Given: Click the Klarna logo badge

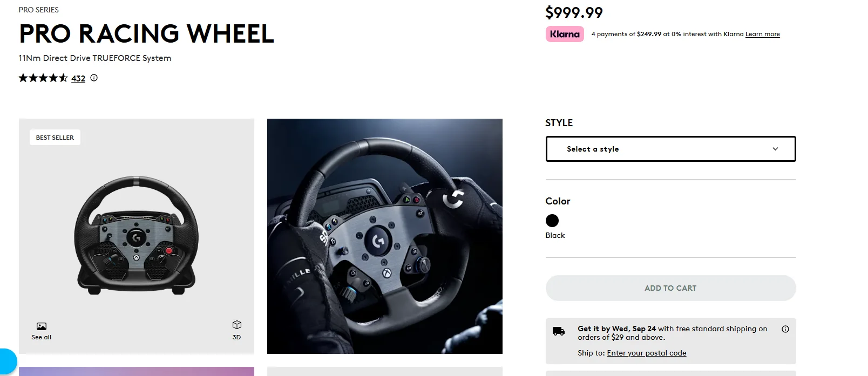Looking at the screenshot, I should (x=565, y=34).
